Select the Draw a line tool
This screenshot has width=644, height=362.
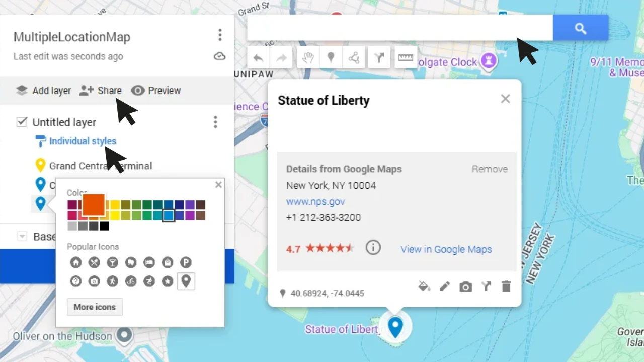[354, 58]
